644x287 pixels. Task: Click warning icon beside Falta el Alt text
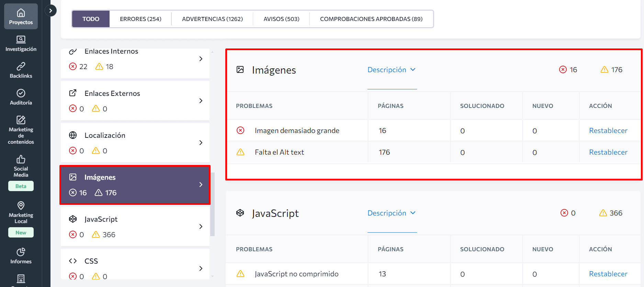point(240,152)
